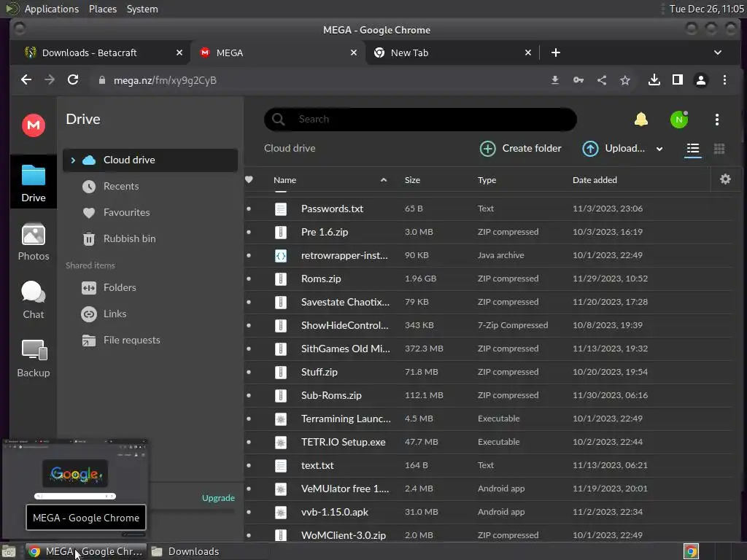Click the share page icon

[x=602, y=80]
